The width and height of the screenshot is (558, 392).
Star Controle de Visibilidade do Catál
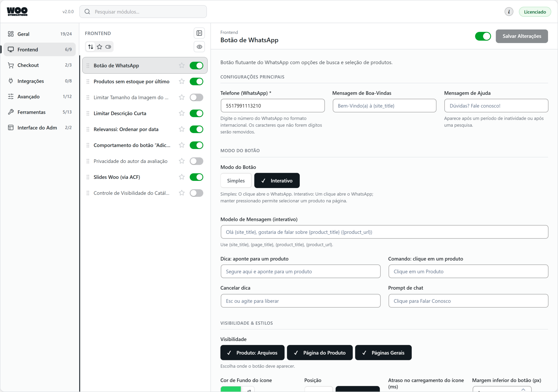(x=182, y=193)
